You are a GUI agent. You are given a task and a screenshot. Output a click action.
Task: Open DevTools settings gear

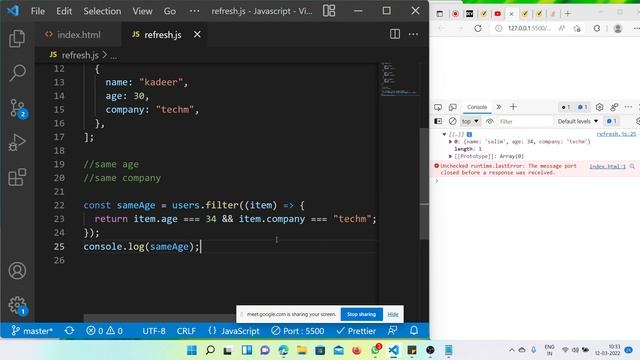coord(599,107)
